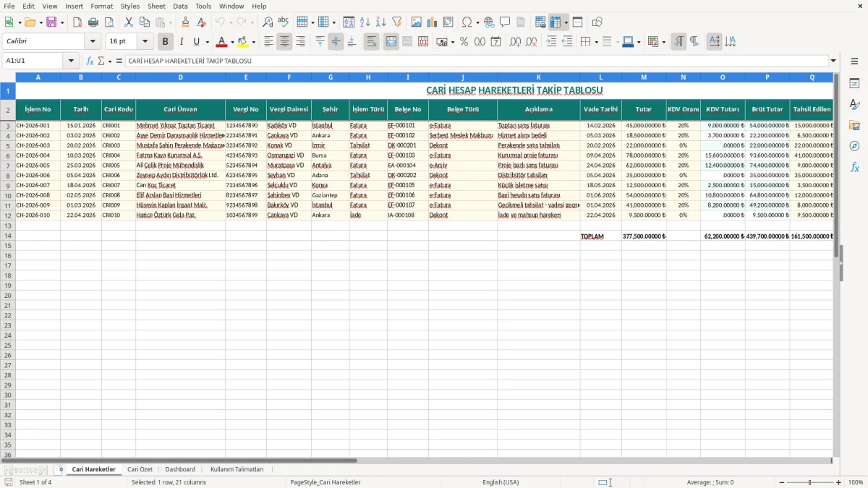Toggle Center Vertically alignment

tap(336, 42)
